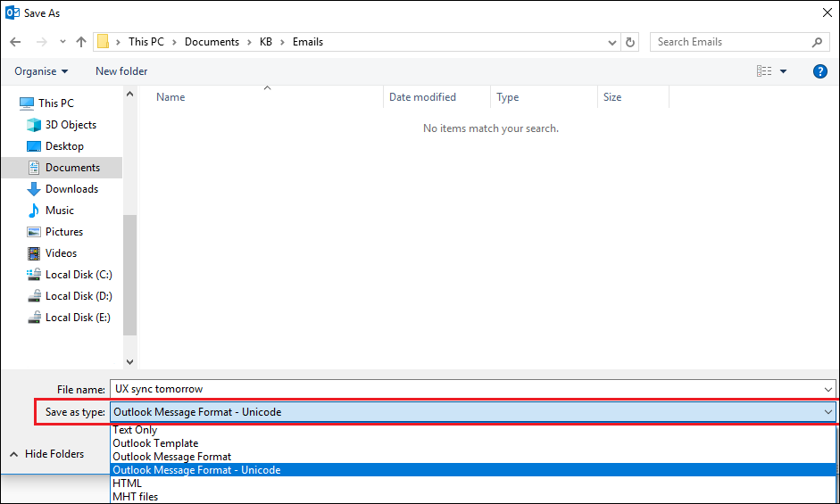
Task: Click the Outlook icon in title bar
Action: 12,12
